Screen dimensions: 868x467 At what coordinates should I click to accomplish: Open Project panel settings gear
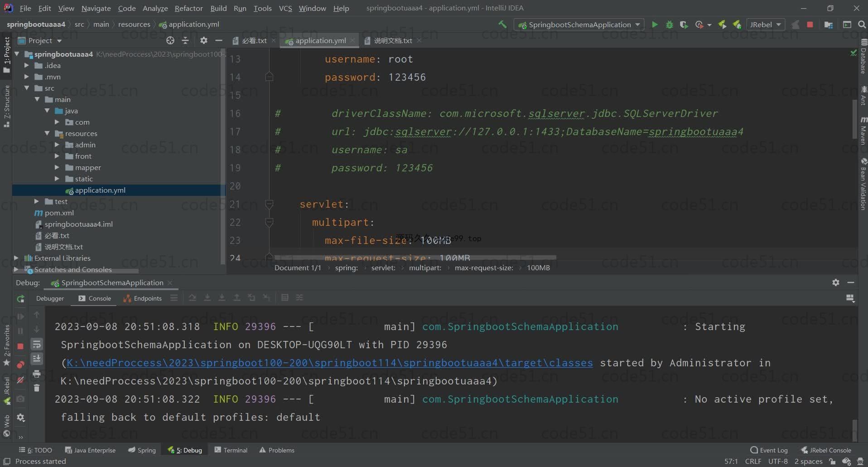click(x=204, y=40)
